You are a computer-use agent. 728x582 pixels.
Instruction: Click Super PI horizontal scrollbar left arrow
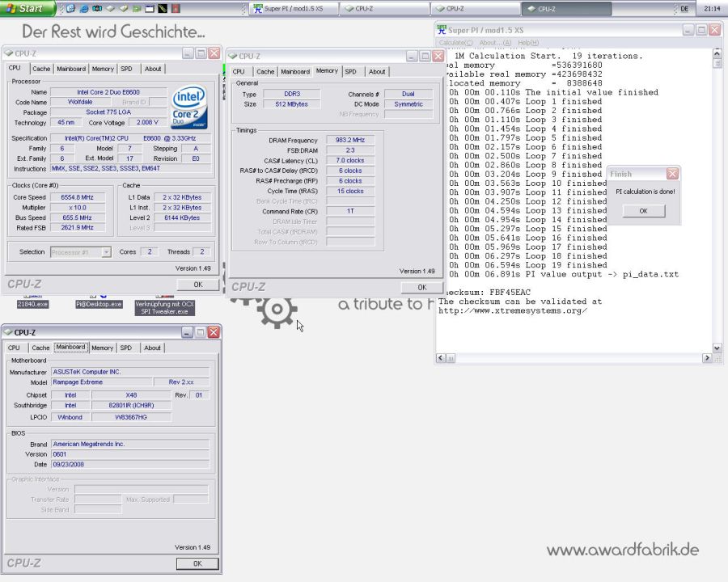point(441,358)
